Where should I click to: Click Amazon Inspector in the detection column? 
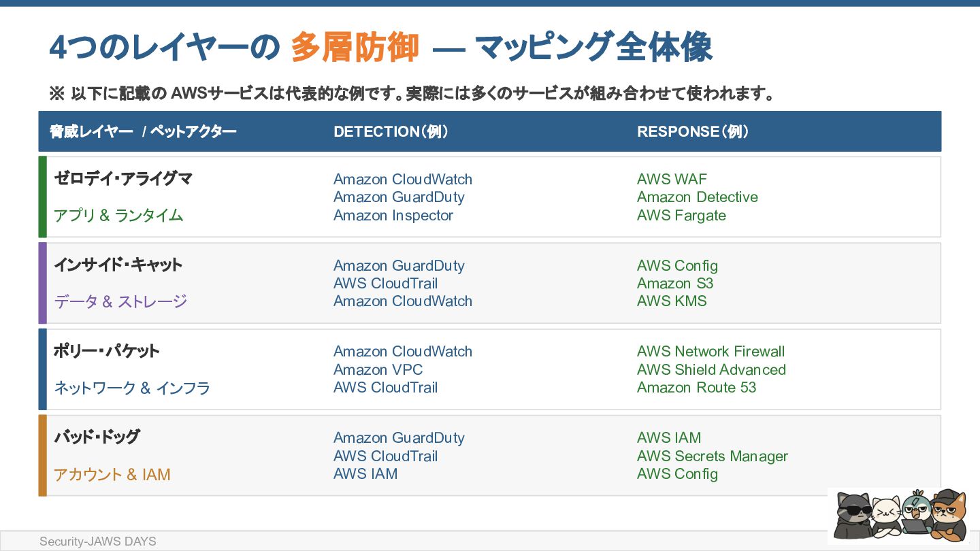(393, 216)
